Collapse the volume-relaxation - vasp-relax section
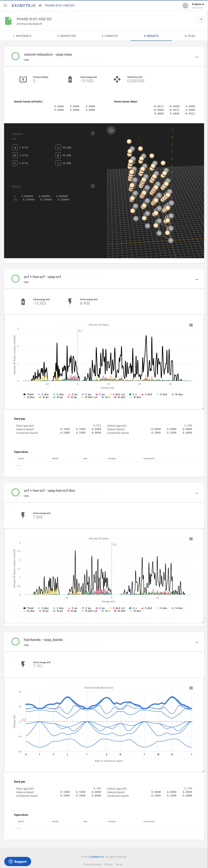This screenshot has width=208, height=868. click(x=197, y=57)
